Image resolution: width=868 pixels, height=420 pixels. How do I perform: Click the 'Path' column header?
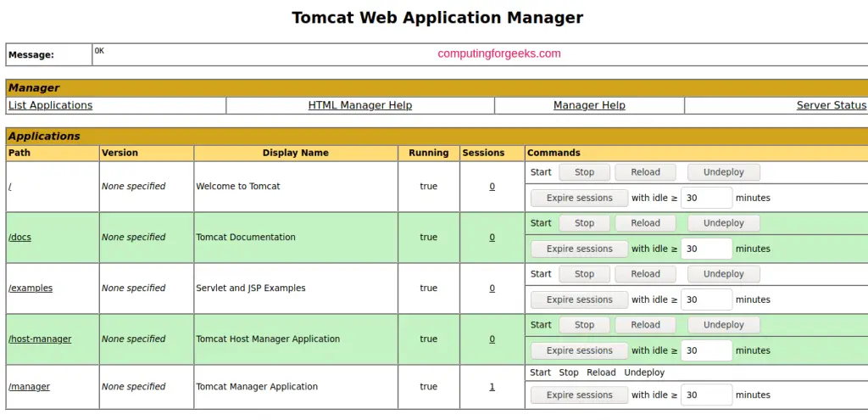pos(19,153)
